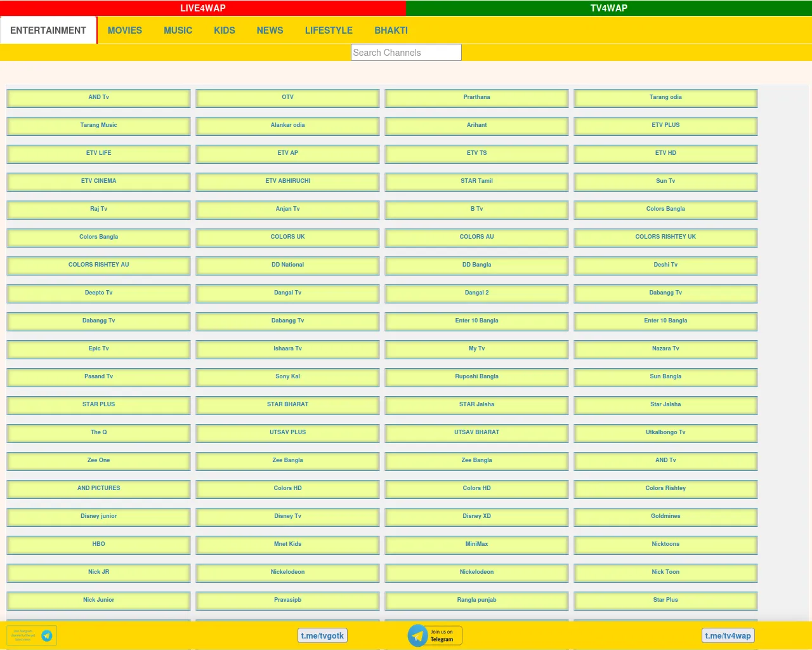Viewport: 812px width, 650px height.
Task: Open the t.me/tv4wap Telegram link
Action: (728, 635)
